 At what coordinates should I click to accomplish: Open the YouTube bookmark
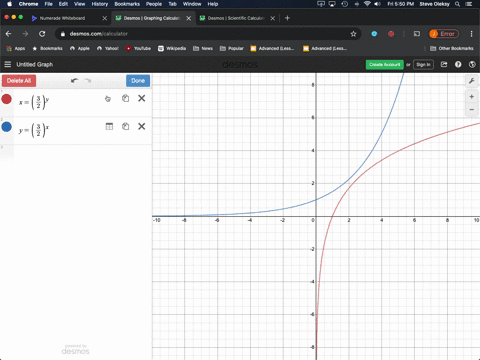(x=138, y=48)
